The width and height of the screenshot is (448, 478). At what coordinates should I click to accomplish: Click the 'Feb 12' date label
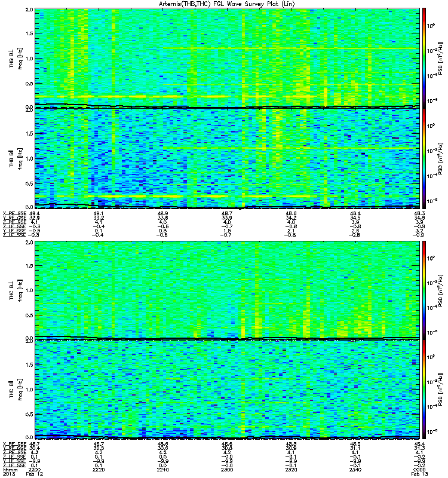pos(35,474)
